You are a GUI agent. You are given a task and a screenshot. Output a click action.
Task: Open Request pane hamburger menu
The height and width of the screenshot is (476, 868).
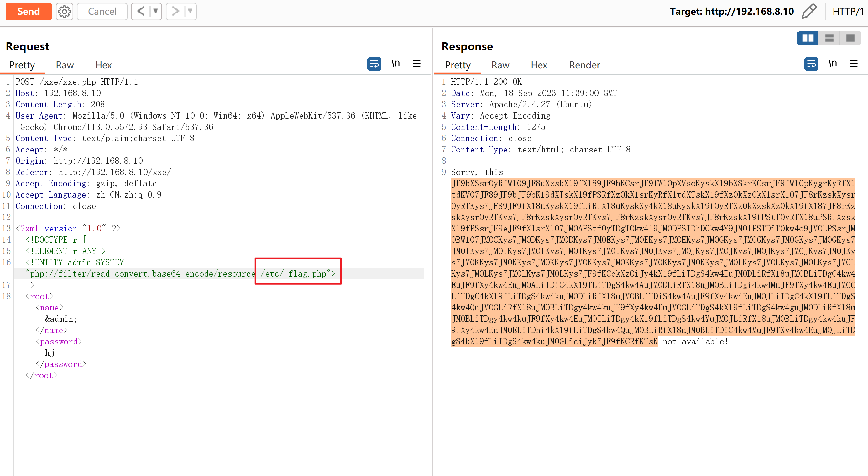coord(416,64)
